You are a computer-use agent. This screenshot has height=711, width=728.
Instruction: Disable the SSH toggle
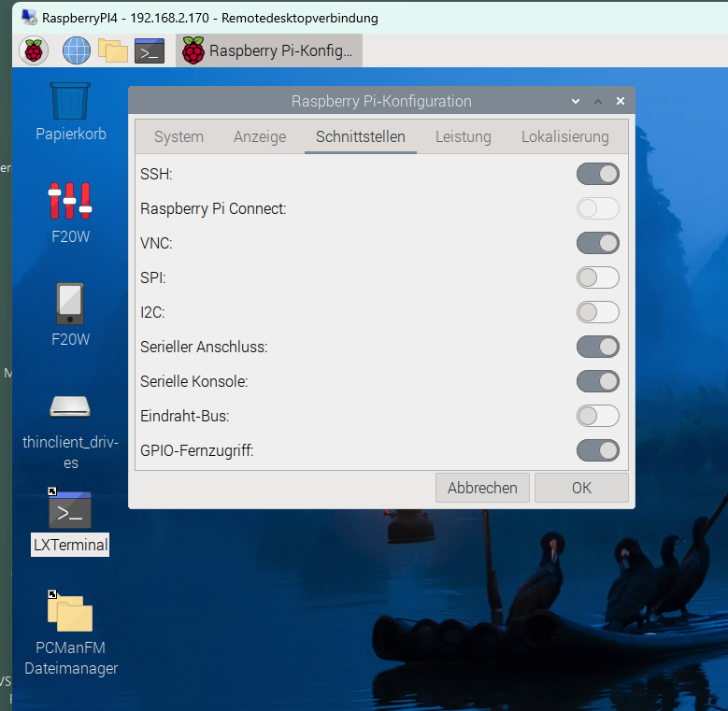coord(597,174)
